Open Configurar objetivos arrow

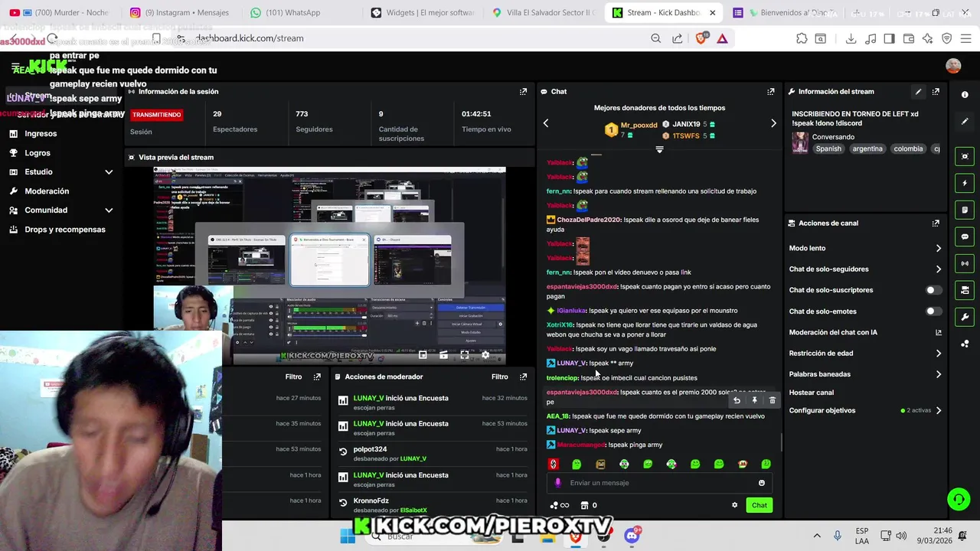[x=938, y=410]
